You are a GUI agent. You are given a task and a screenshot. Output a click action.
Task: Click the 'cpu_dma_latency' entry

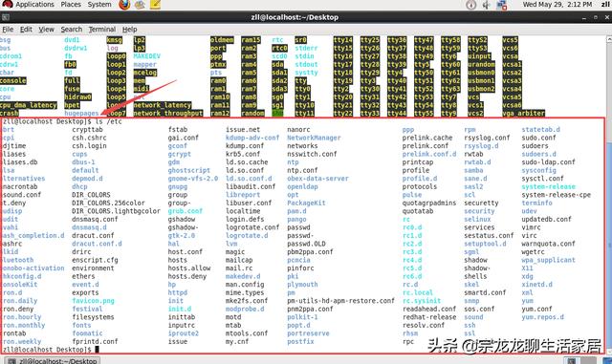(29, 105)
